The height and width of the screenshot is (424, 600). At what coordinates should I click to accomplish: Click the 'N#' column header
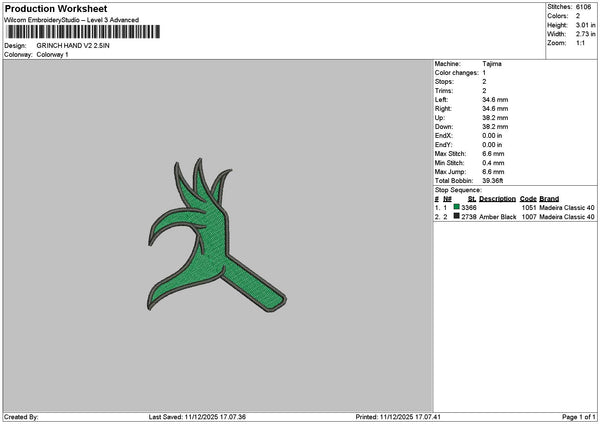[x=447, y=199]
